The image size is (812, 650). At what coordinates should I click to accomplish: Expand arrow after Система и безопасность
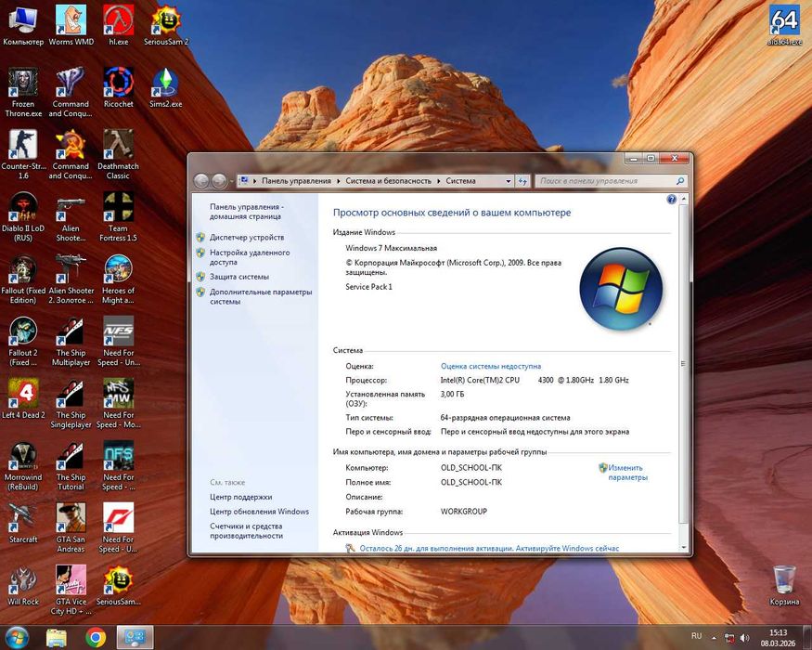pyautogui.click(x=439, y=181)
